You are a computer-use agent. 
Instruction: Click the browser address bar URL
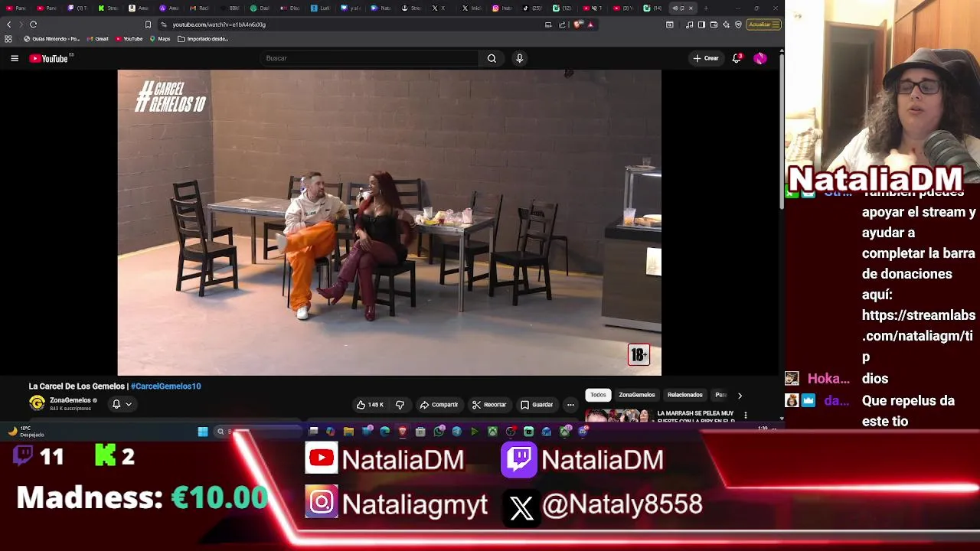coord(219,24)
